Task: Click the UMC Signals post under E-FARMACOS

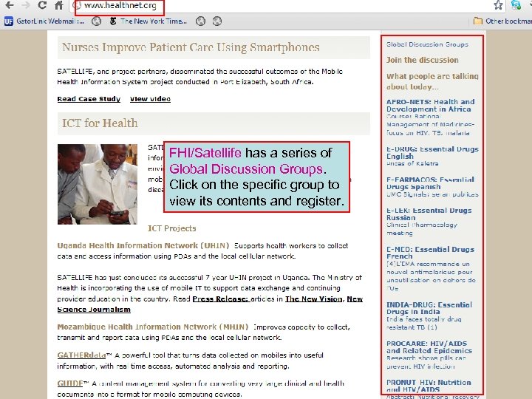Action: pos(432,194)
